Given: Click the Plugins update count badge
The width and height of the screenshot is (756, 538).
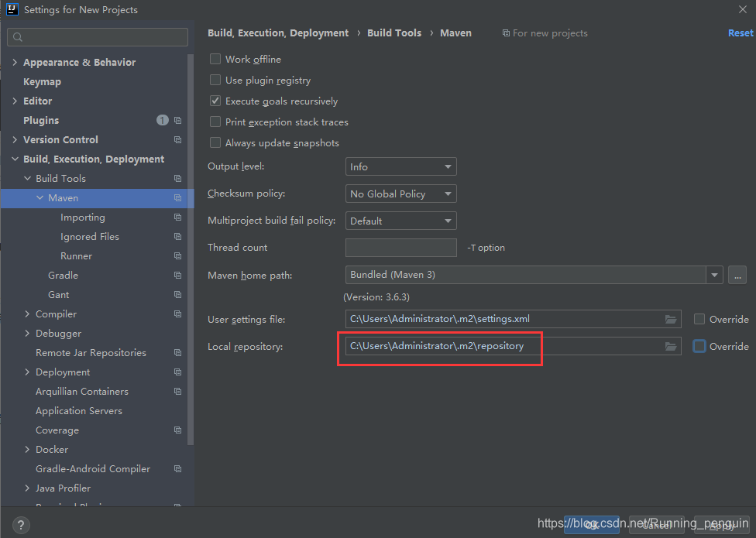Looking at the screenshot, I should (163, 120).
